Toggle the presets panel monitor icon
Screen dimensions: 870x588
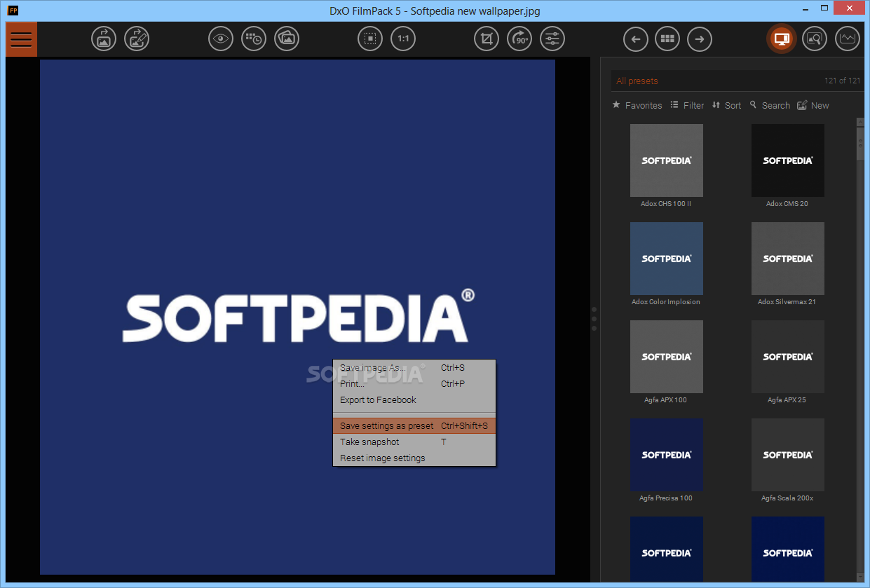tap(782, 39)
